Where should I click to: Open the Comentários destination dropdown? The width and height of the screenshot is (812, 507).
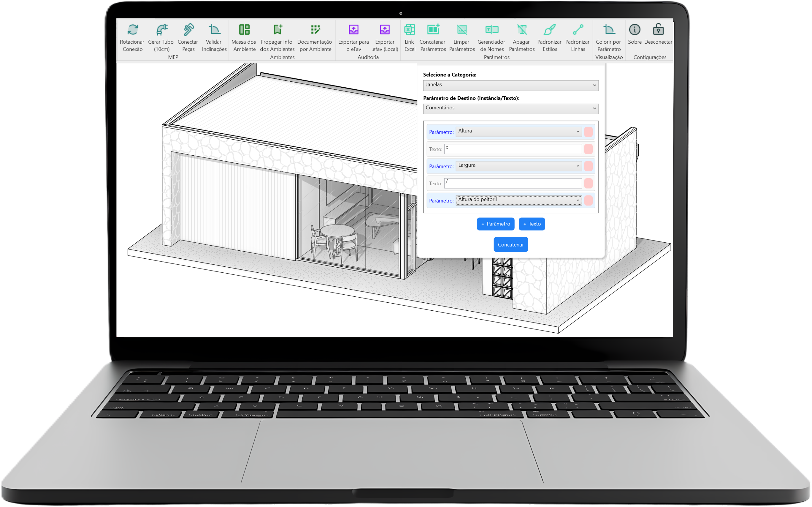[x=511, y=108]
